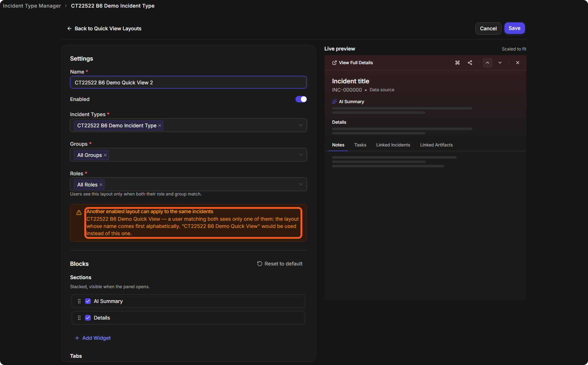Click the Incident title heading in the preview
This screenshot has width=588, height=365.
coord(351,81)
